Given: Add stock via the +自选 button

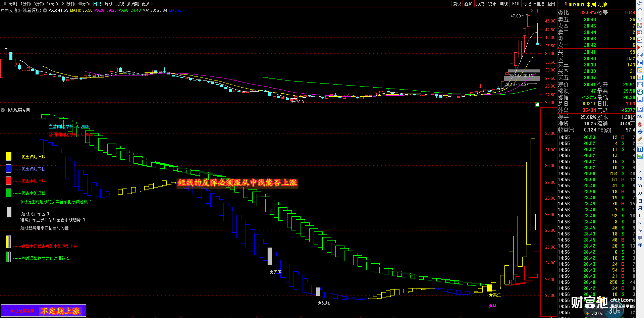Looking at the screenshot, I should pos(539,4).
